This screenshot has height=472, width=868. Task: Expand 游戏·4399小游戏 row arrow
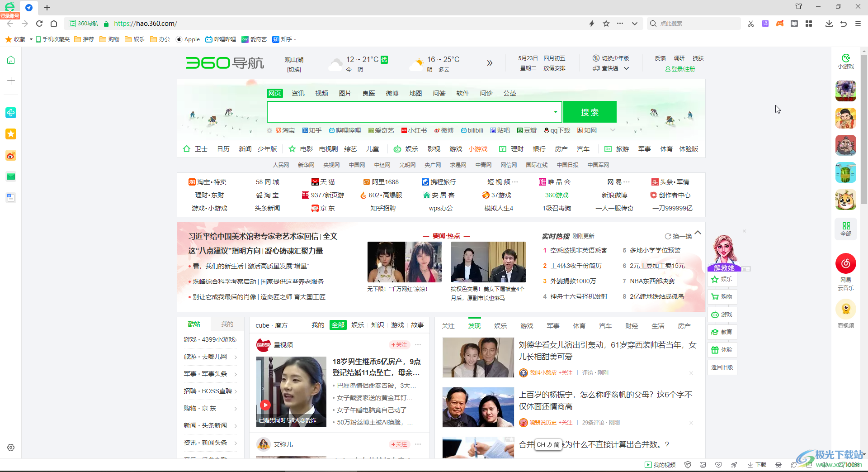[236, 339]
